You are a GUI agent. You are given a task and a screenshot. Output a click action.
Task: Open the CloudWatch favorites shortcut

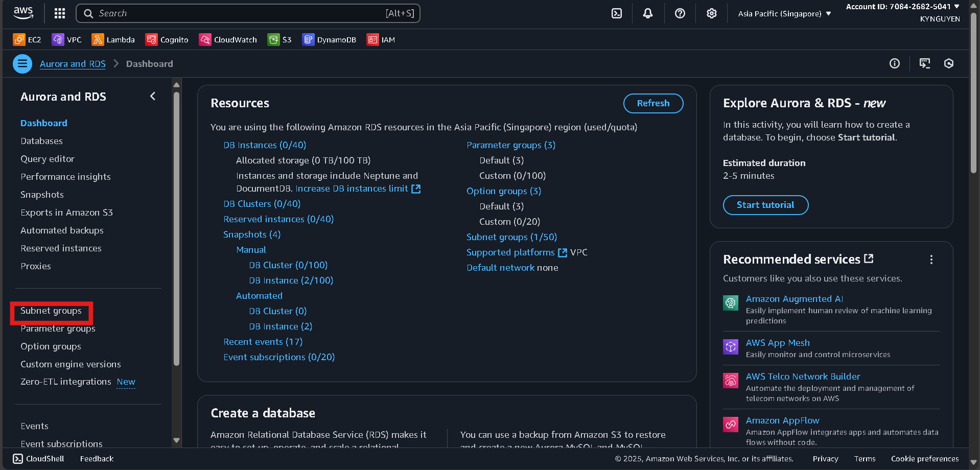227,39
